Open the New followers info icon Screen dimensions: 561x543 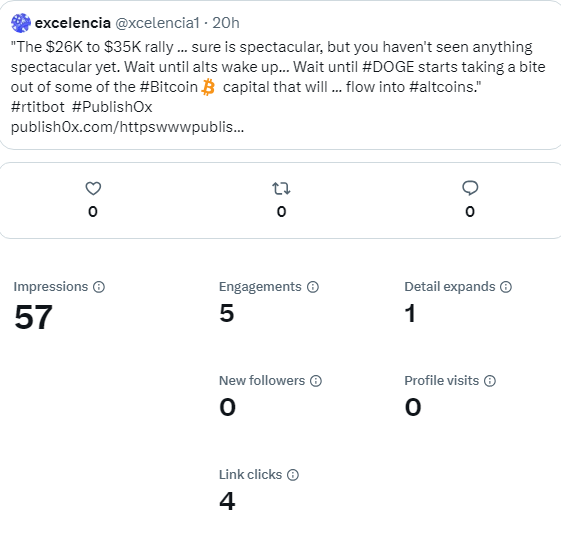pos(316,381)
